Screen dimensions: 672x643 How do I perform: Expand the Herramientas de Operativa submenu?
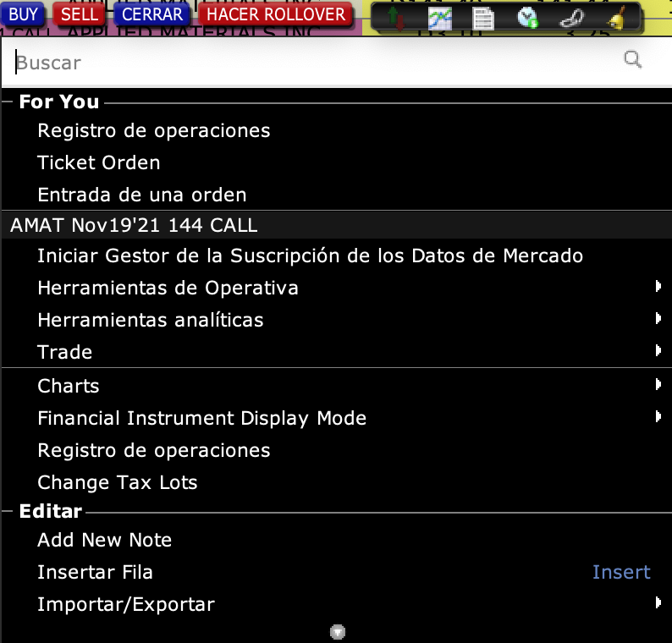pos(337,288)
